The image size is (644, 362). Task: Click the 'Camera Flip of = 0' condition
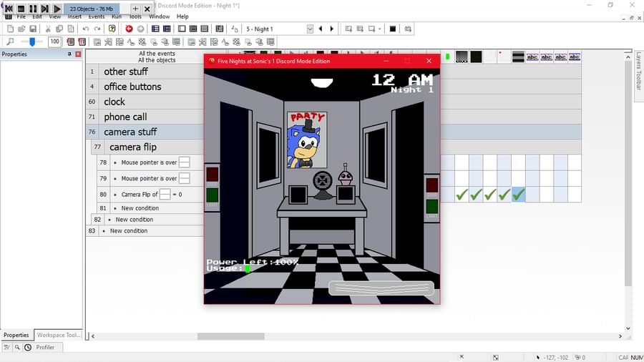pos(152,195)
